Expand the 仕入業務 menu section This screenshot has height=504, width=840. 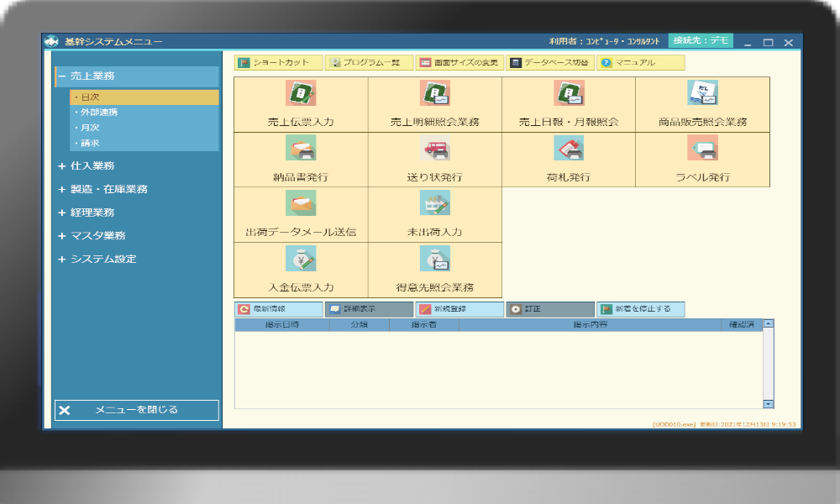[61, 166]
